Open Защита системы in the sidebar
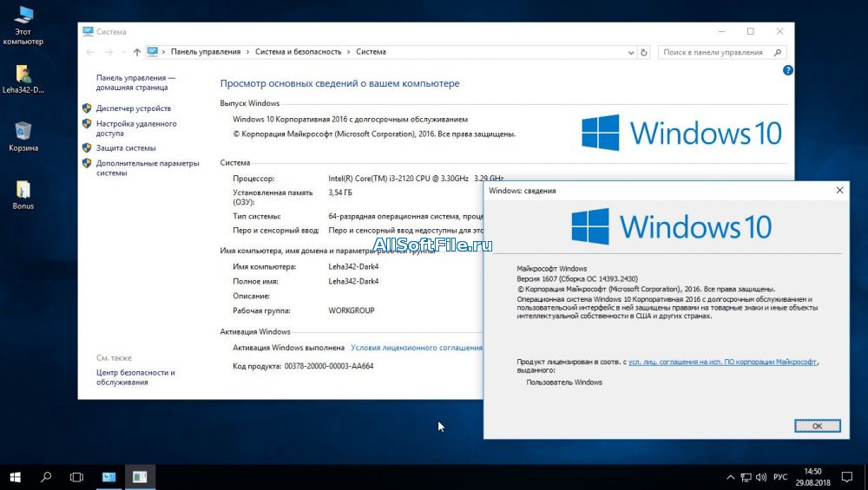 point(126,147)
